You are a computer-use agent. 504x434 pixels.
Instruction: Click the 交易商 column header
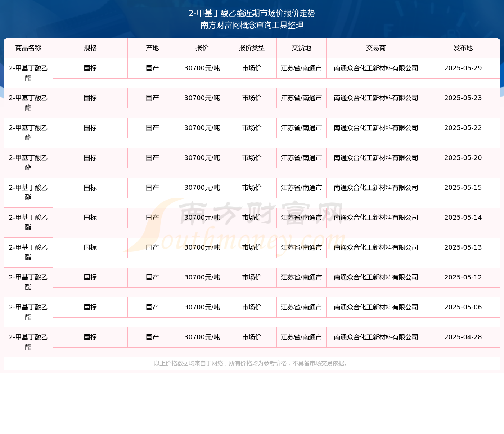point(376,48)
